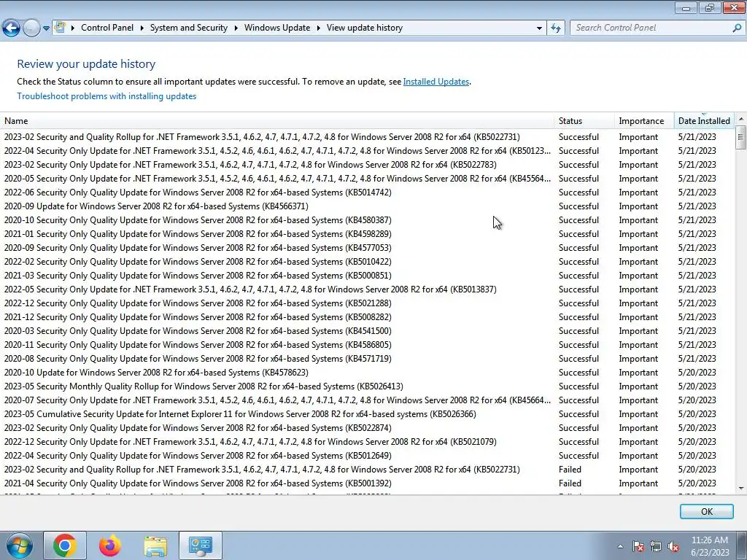747x560 pixels.
Task: Click the muted volume tray icon
Action: click(673, 546)
